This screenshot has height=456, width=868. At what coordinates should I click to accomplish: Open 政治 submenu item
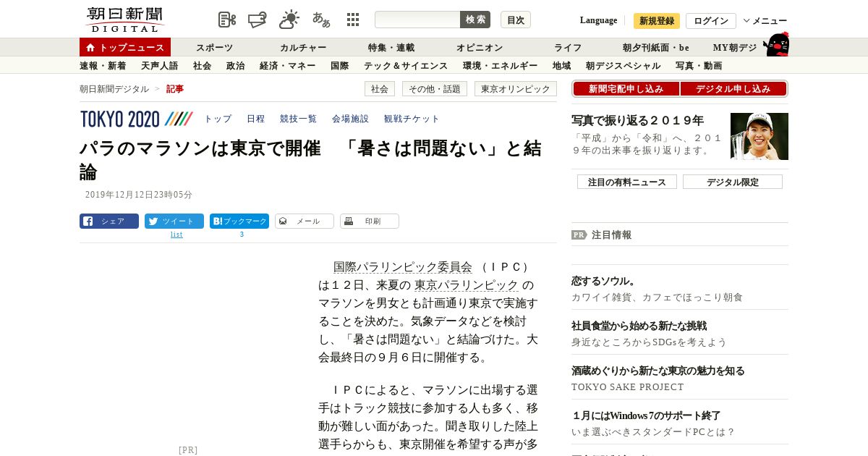point(236,65)
